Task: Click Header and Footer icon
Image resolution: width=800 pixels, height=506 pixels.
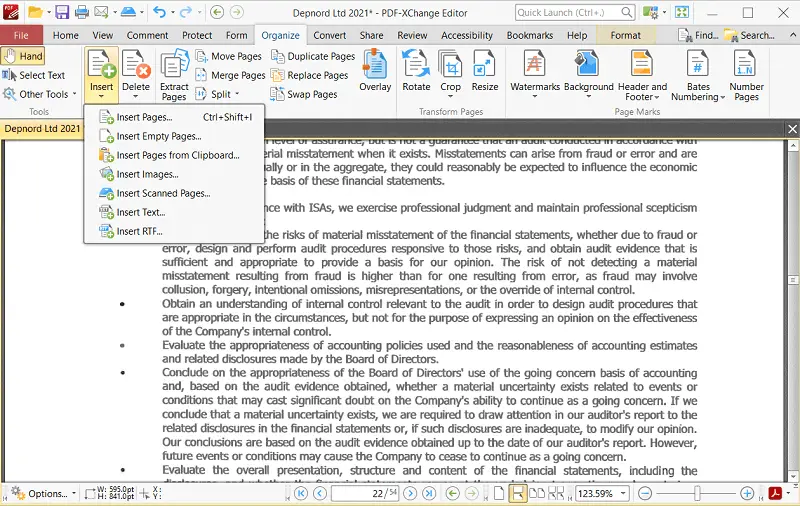Action: (x=642, y=65)
